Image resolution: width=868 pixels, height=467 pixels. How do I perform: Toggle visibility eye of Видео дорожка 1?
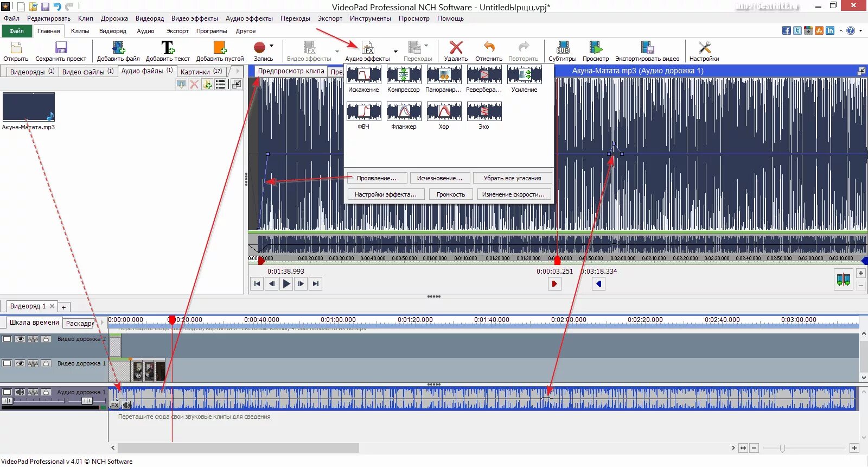click(20, 363)
